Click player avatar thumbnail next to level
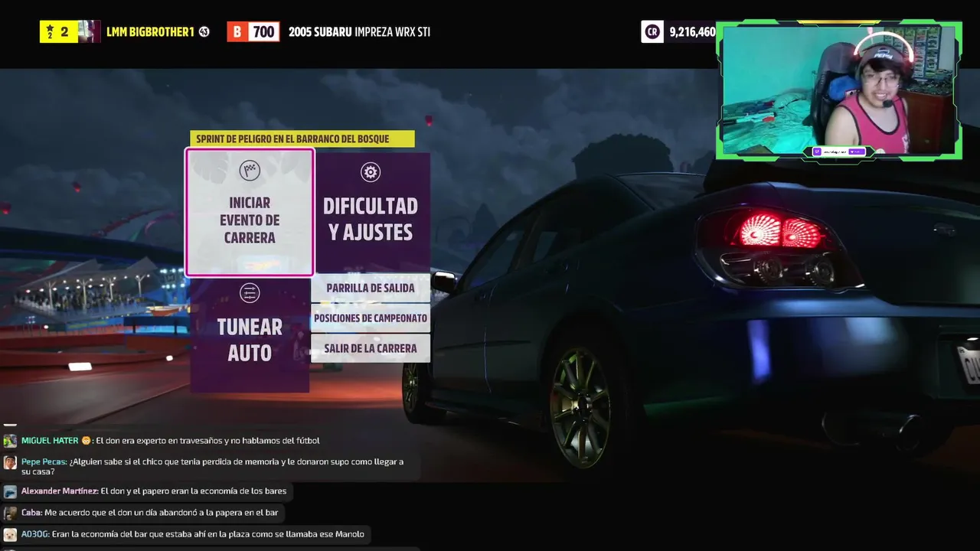This screenshot has height=551, width=980. 90,31
